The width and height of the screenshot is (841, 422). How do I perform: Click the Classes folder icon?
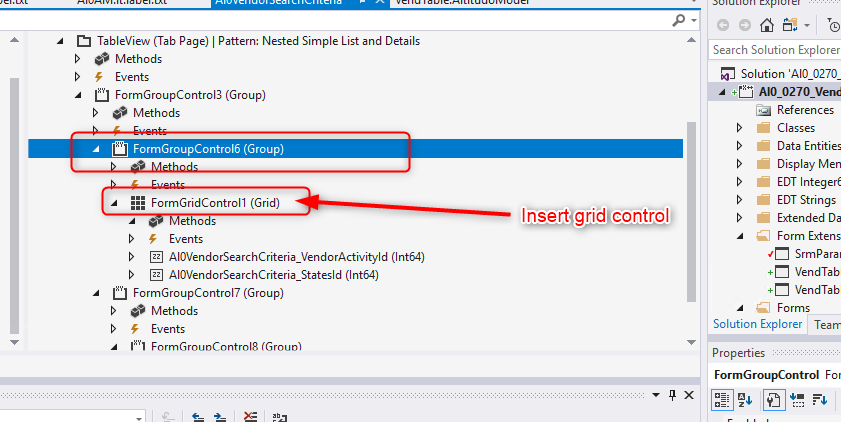764,128
